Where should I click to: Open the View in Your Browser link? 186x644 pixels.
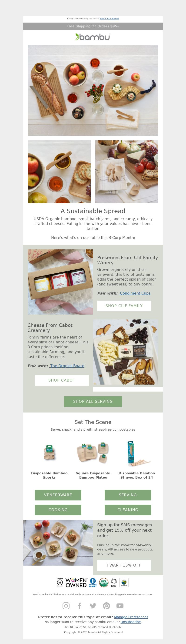pyautogui.click(x=109, y=19)
